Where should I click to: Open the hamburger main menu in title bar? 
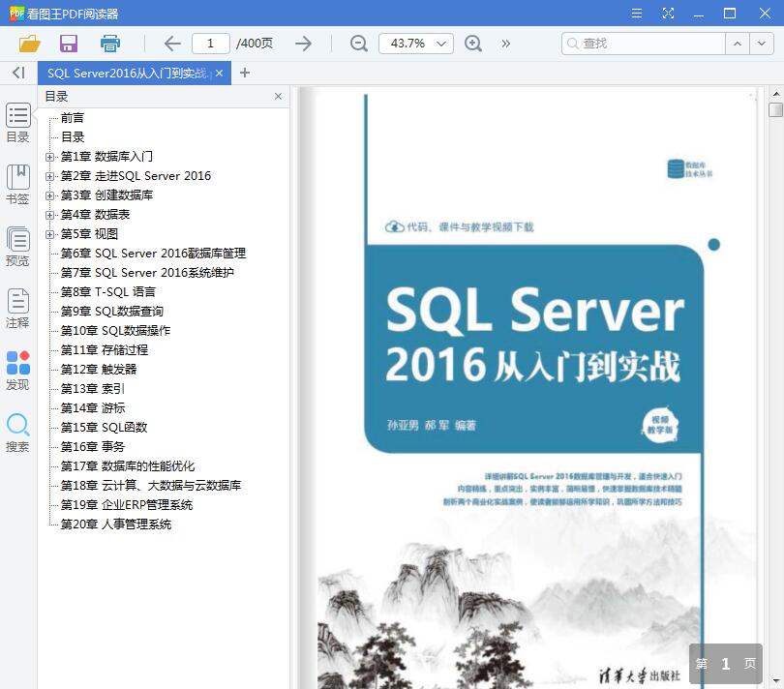(637, 13)
